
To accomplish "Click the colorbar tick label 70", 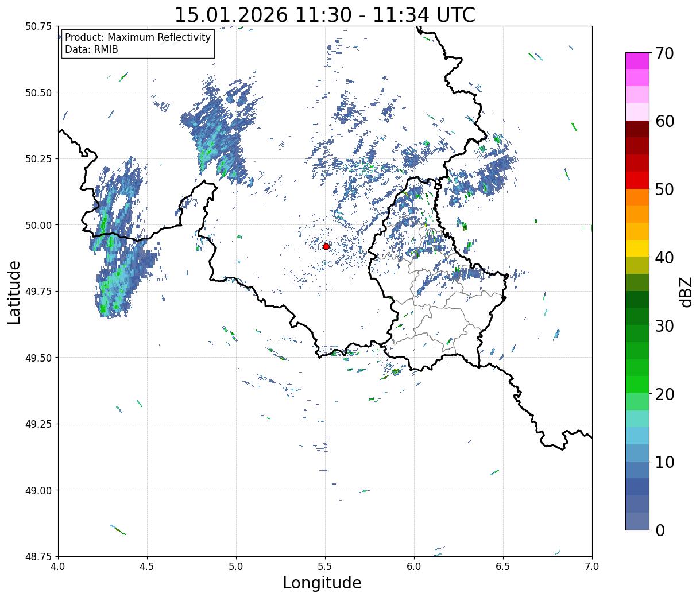I will 665,53.
